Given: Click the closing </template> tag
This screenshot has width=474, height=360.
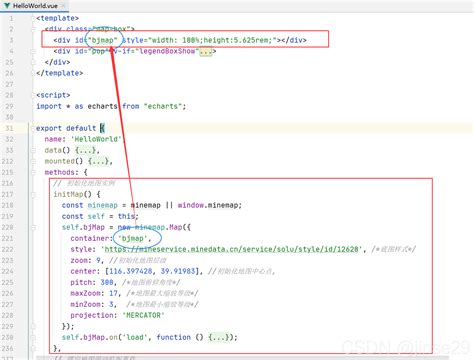Looking at the screenshot, I should click(x=60, y=73).
